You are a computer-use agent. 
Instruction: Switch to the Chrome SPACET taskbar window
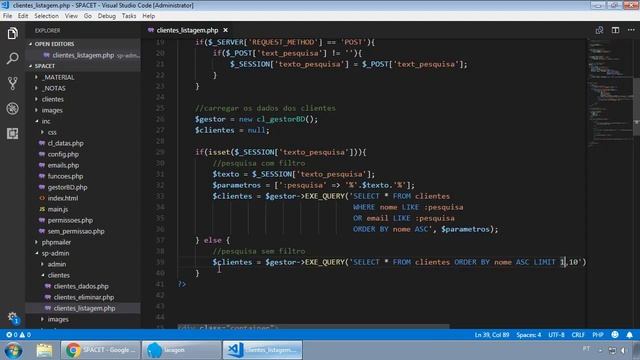(100, 350)
